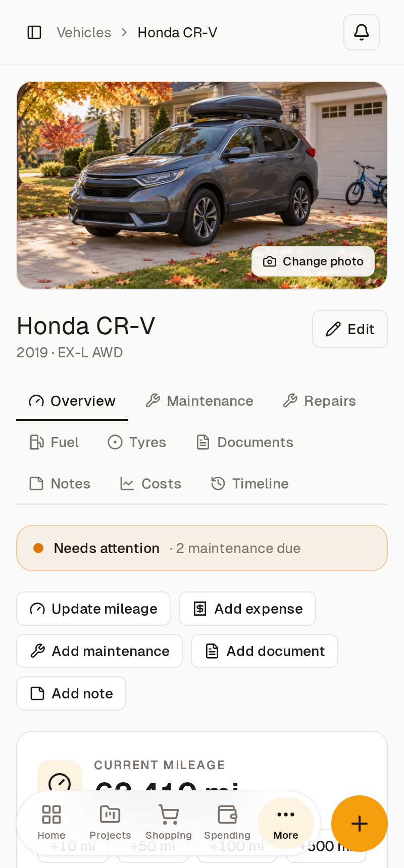Click the Current Mileage label
The height and width of the screenshot is (868, 404).
point(160,765)
